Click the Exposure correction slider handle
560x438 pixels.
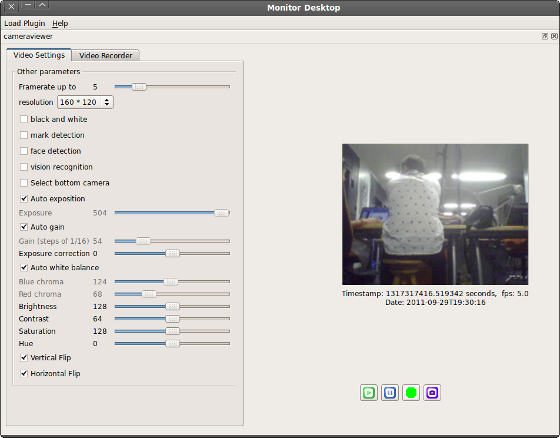[172, 253]
